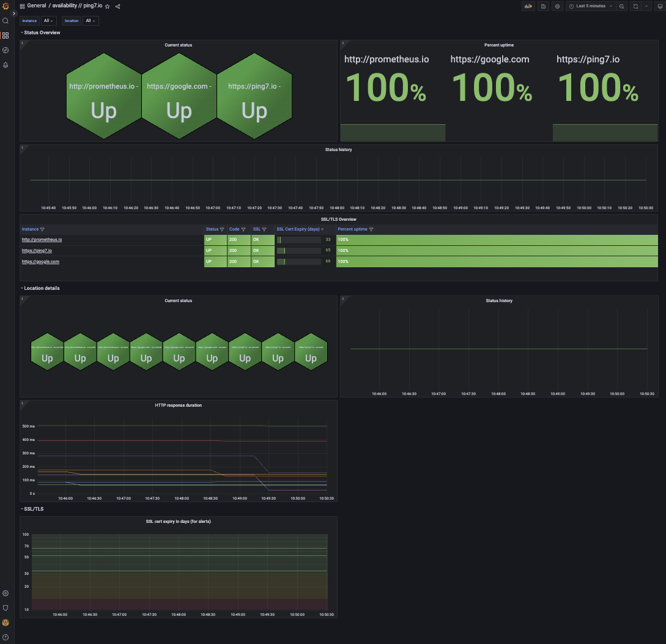
Task: Filter the SSL column
Action: pos(264,229)
